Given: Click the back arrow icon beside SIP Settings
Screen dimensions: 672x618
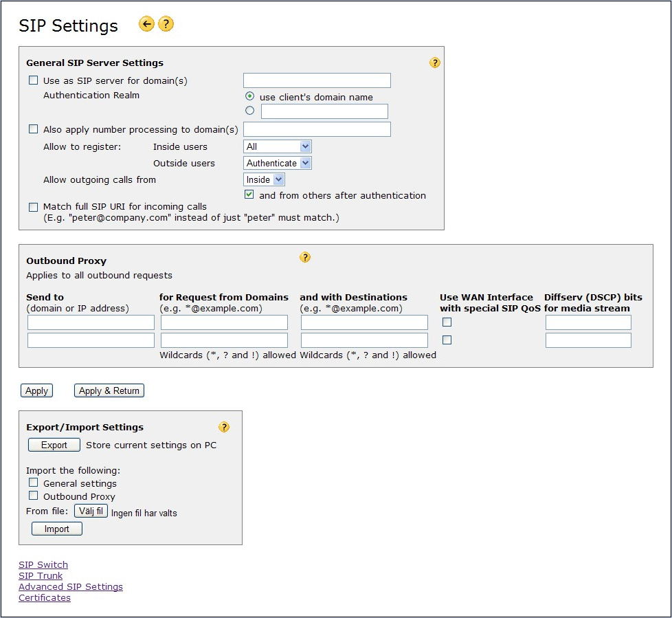Looking at the screenshot, I should click(x=146, y=25).
